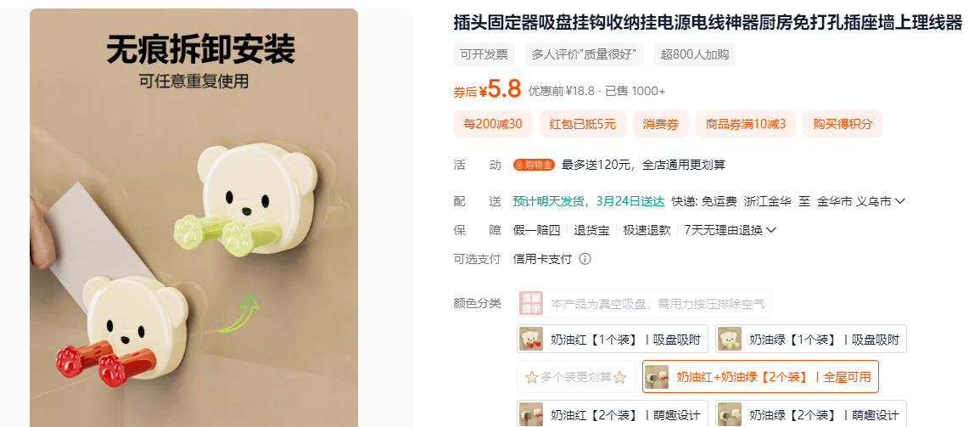Click the 奶油红+奶油绿 2个装 option thumbnail

(x=657, y=377)
